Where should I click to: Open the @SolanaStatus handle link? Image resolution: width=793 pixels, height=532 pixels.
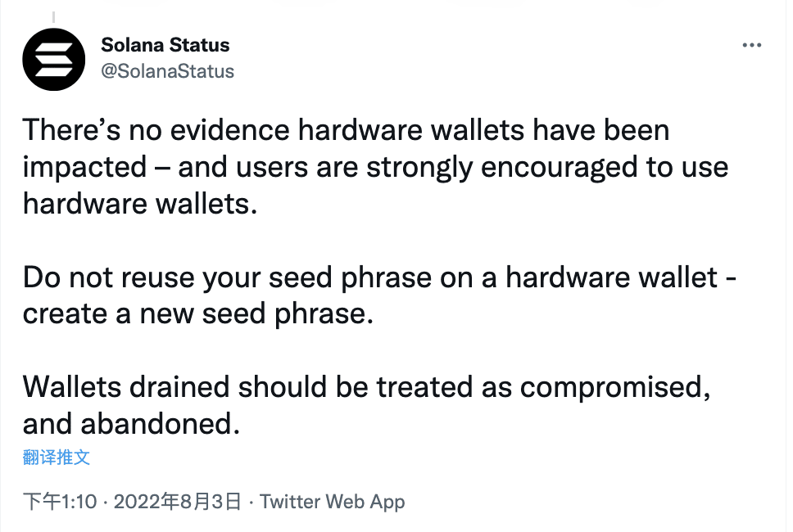tap(167, 71)
